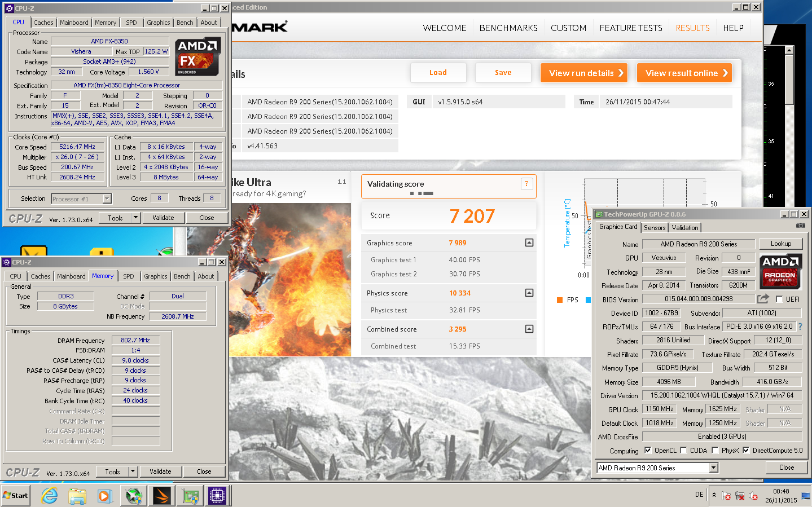The width and height of the screenshot is (812, 507).
Task: Toggle the UEFI checkbox in GPU-Z
Action: point(779,299)
